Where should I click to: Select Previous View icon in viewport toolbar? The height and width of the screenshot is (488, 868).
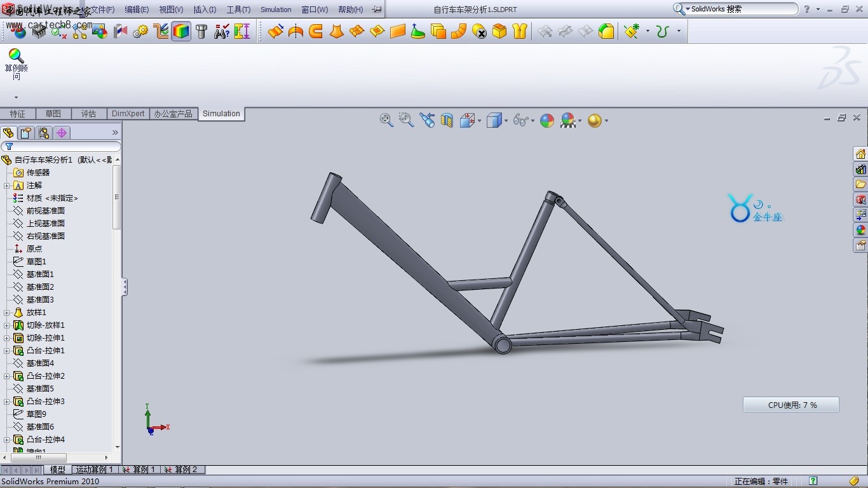[427, 120]
